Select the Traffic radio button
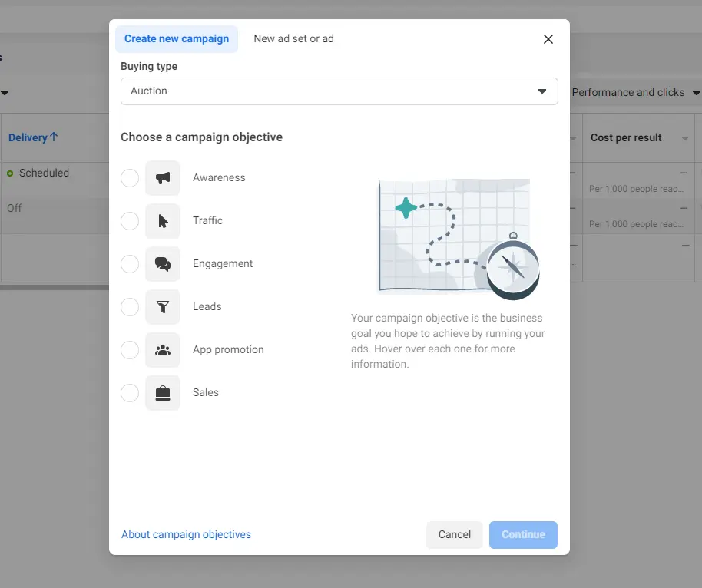Image resolution: width=702 pixels, height=588 pixels. click(x=130, y=221)
